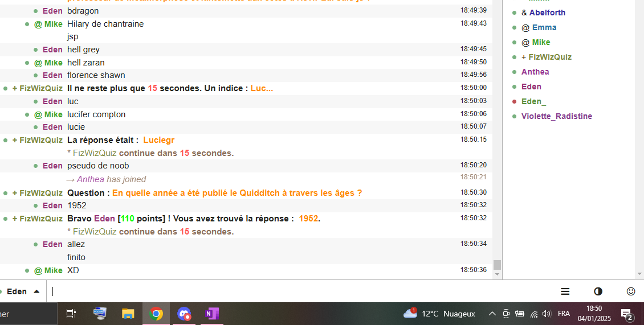Image resolution: width=644 pixels, height=325 pixels.
Task: Open the computer management taskbar icon
Action: 99,314
